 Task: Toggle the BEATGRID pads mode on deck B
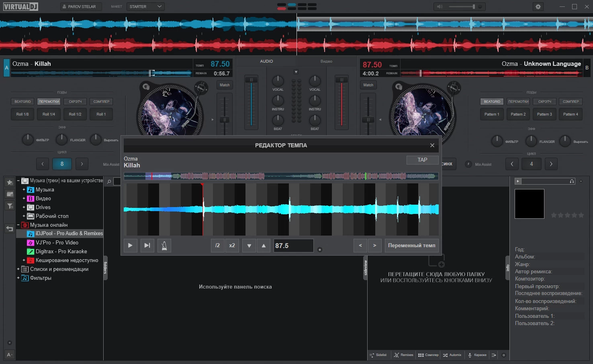[x=492, y=102]
